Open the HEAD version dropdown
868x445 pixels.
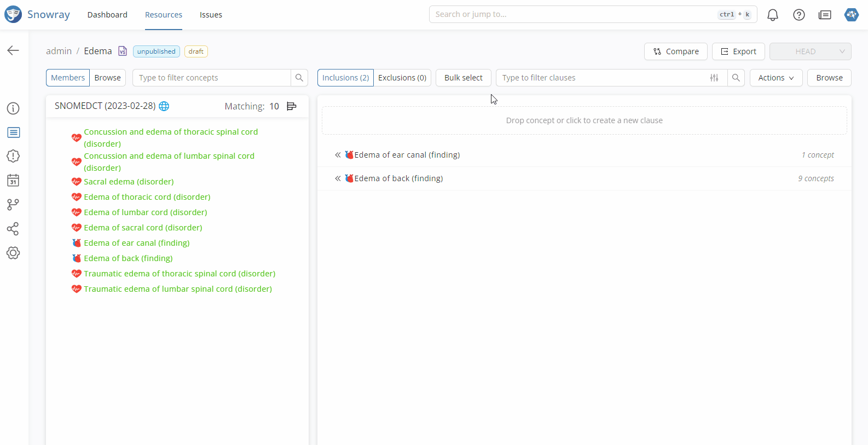pyautogui.click(x=810, y=51)
